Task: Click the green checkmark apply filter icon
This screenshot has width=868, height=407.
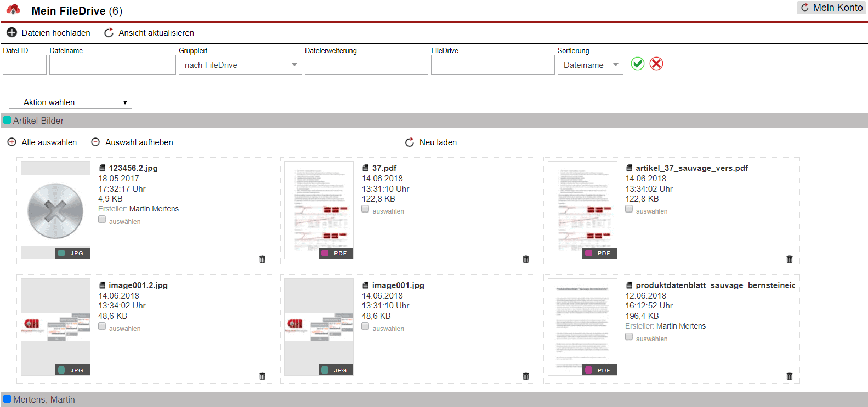Action: pos(637,64)
